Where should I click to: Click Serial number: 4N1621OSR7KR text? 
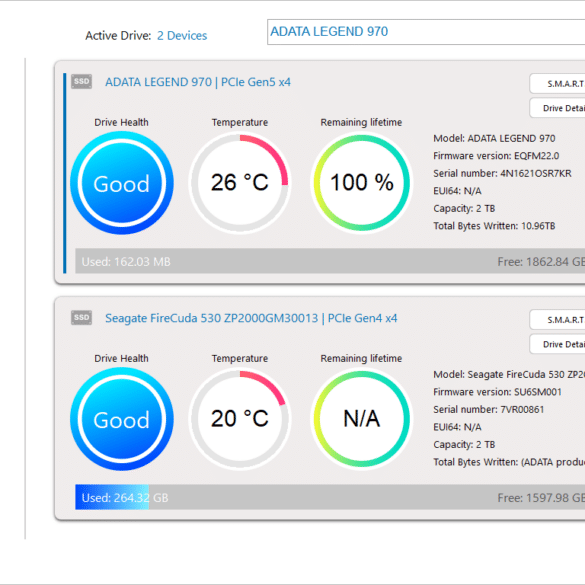coord(502,173)
